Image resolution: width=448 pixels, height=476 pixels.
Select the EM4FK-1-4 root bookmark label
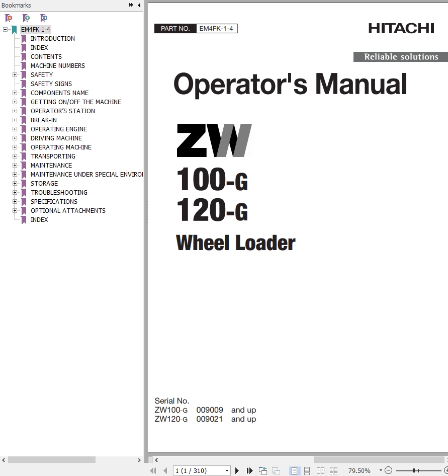[x=36, y=30]
